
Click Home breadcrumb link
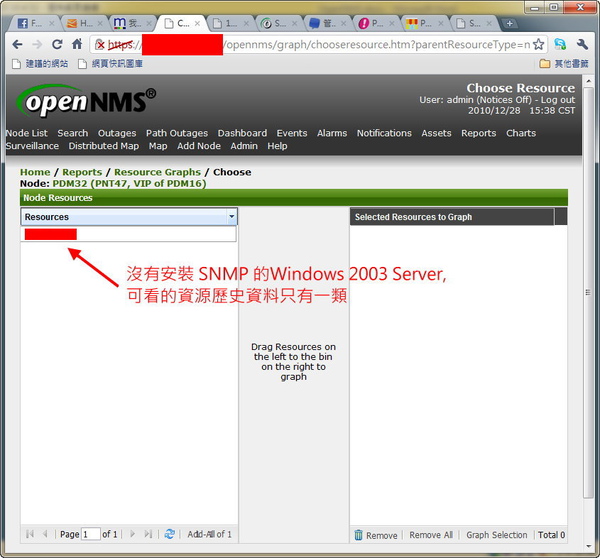[35, 172]
